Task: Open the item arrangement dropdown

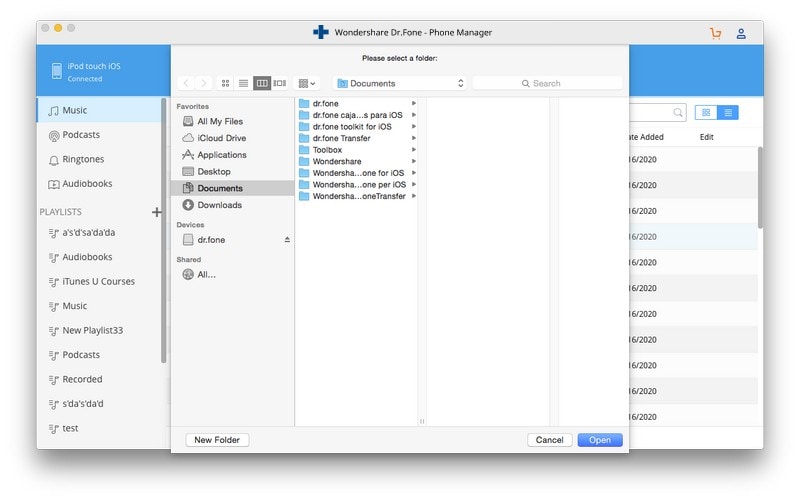Action: 307,83
